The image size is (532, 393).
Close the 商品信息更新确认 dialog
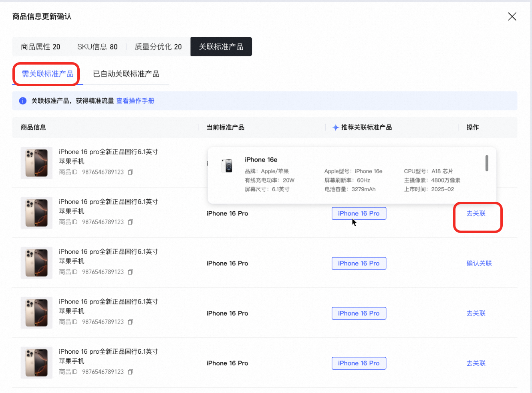pyautogui.click(x=512, y=16)
